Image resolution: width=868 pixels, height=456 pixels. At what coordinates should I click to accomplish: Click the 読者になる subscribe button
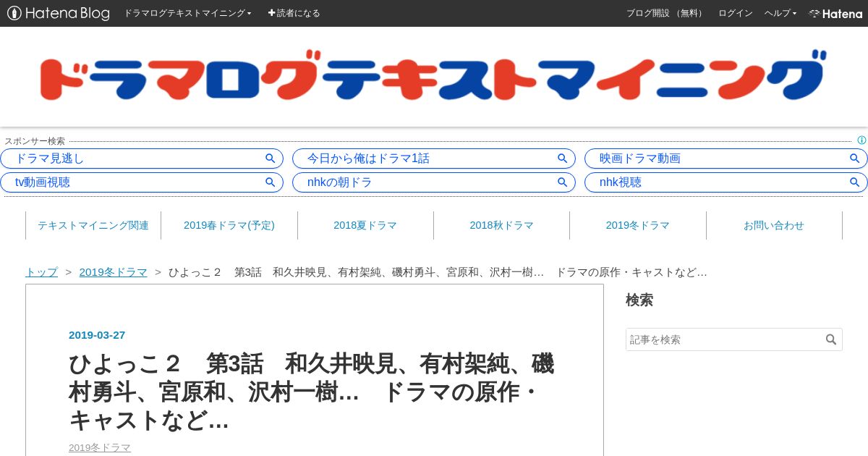click(294, 13)
